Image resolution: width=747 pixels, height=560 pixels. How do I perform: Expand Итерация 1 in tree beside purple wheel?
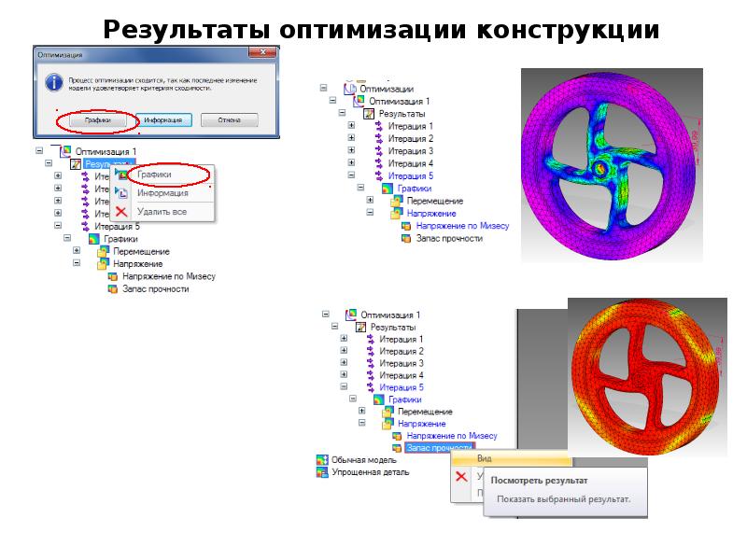pyautogui.click(x=351, y=126)
